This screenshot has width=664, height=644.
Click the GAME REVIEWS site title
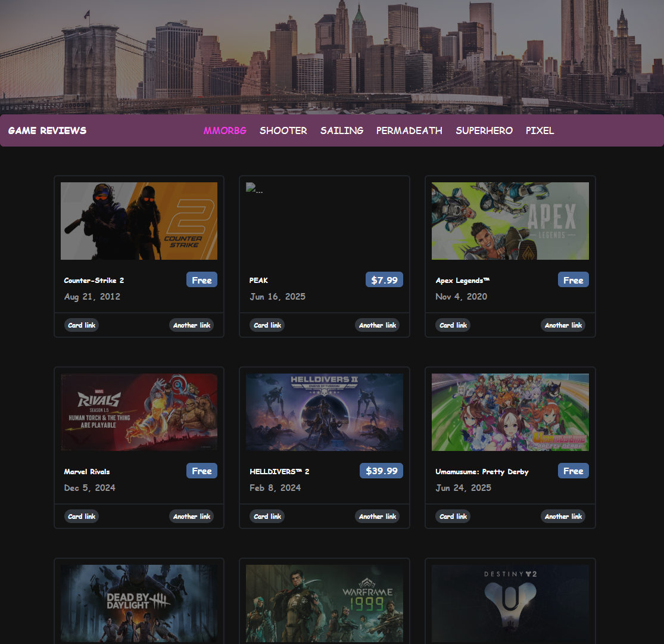(47, 130)
